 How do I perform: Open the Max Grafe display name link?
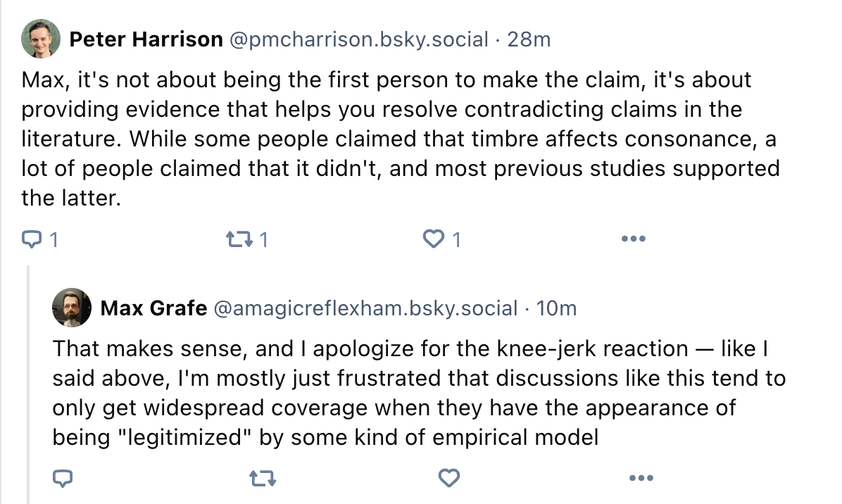click(153, 308)
